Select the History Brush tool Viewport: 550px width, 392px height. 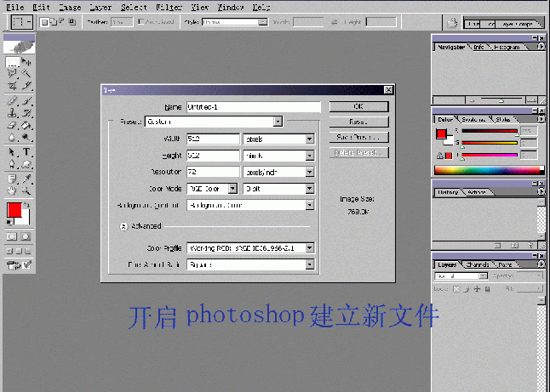(x=26, y=113)
